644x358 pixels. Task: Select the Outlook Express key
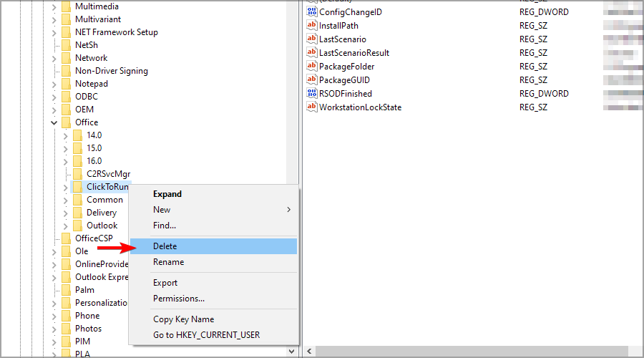coord(102,277)
